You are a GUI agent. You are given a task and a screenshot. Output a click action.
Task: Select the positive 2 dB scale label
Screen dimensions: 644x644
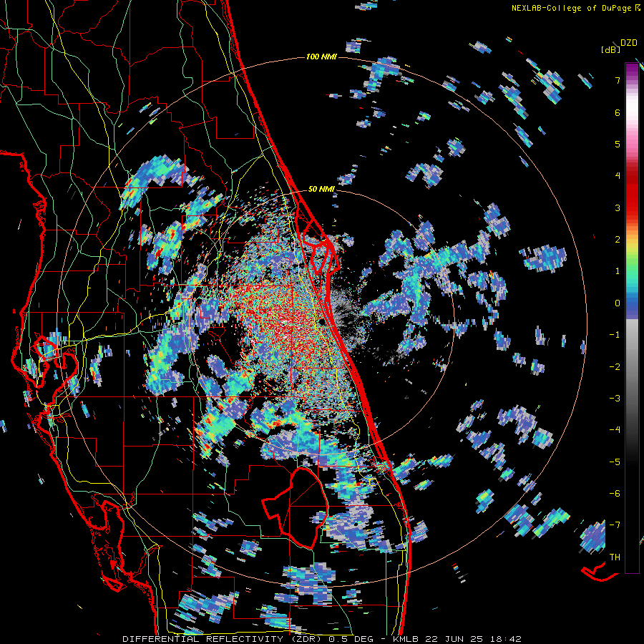618,240
